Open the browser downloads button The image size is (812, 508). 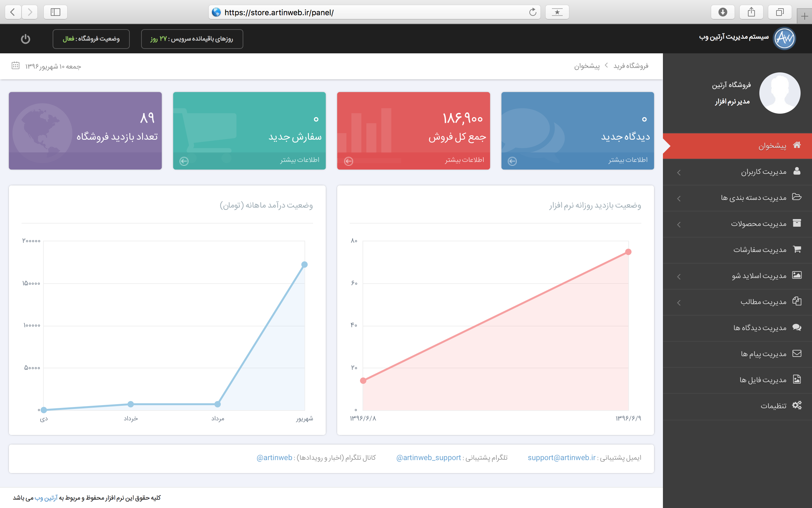(x=723, y=12)
